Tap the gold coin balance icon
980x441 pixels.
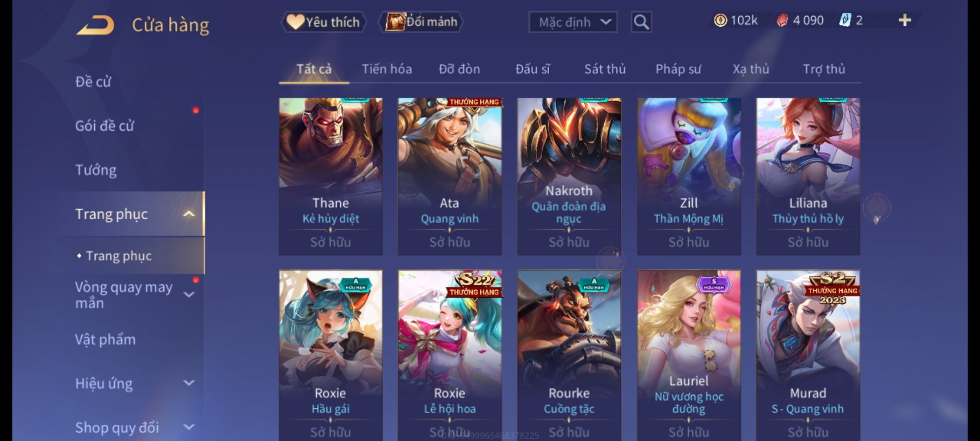[x=720, y=20]
